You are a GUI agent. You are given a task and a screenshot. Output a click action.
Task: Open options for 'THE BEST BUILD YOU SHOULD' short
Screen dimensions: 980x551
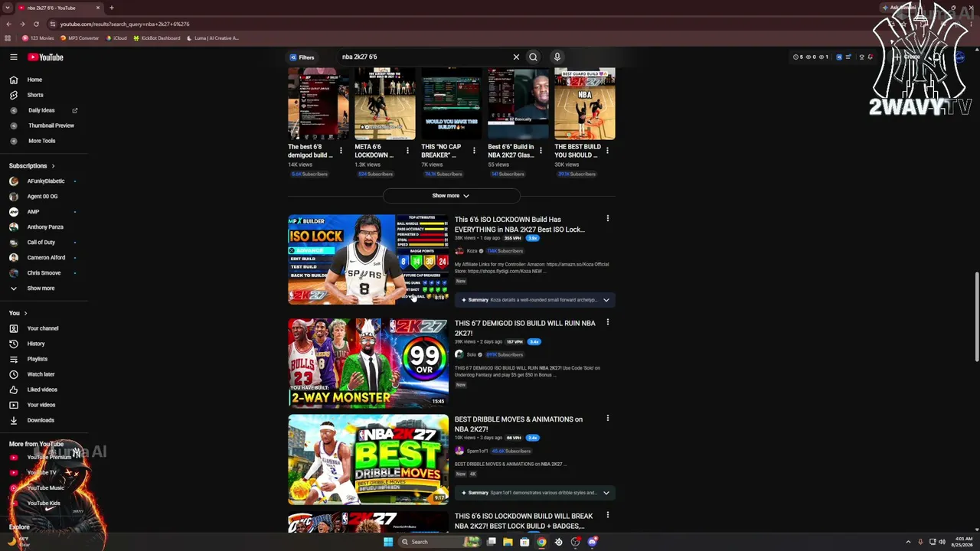[607, 151]
